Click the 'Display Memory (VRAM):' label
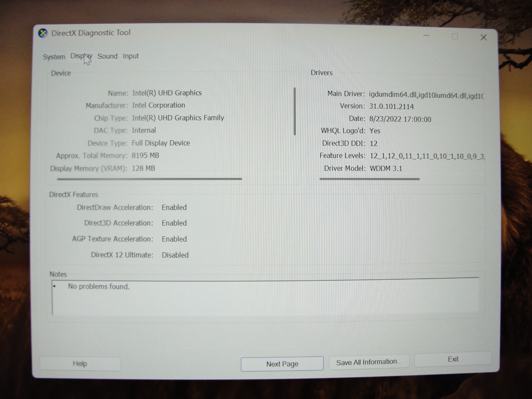This screenshot has height=399, width=532. (x=88, y=169)
